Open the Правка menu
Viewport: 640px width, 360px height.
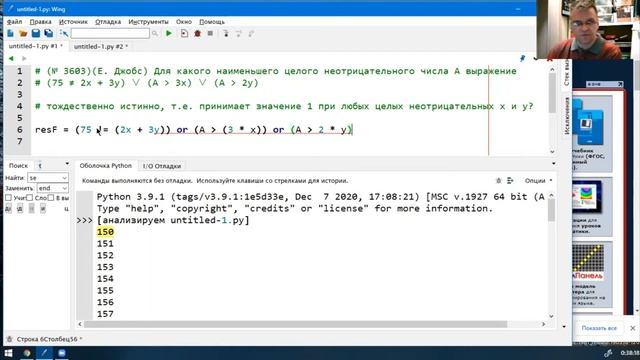[40, 22]
